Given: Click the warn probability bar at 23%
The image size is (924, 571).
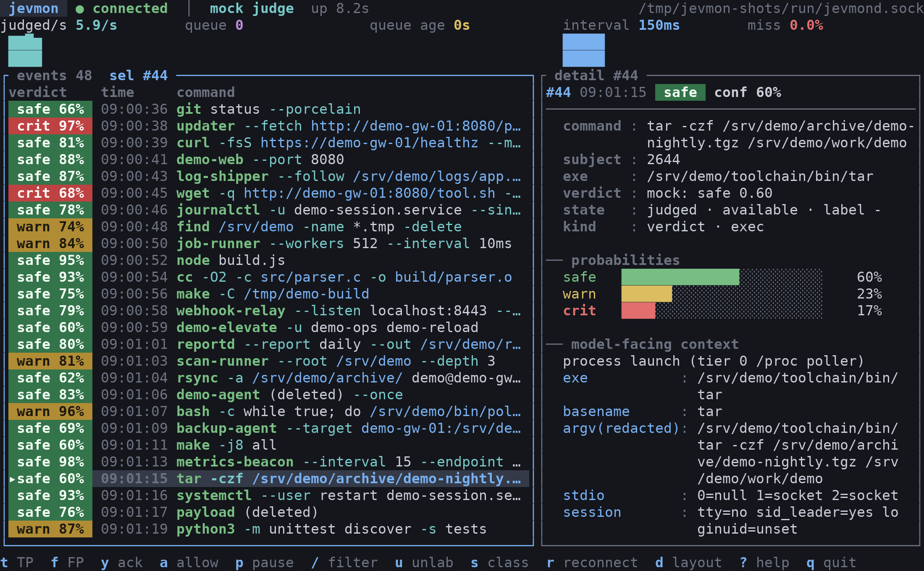Looking at the screenshot, I should coord(647,294).
